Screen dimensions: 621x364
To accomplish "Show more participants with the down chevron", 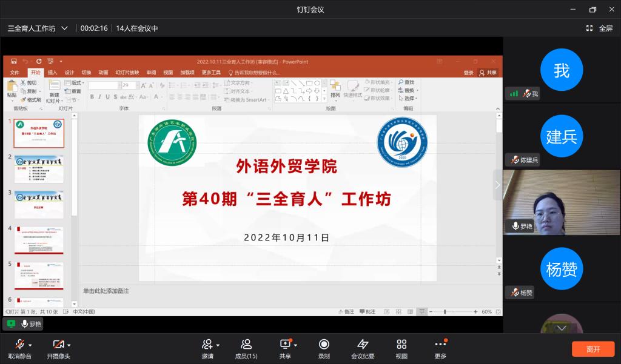I will (562, 328).
